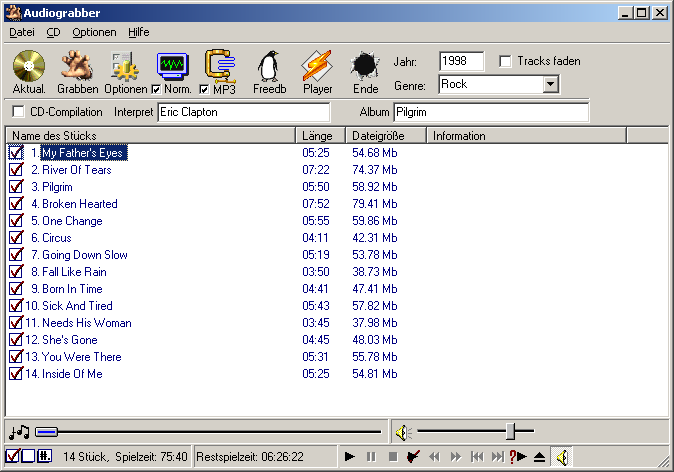Sort by Länge column header

click(x=321, y=135)
